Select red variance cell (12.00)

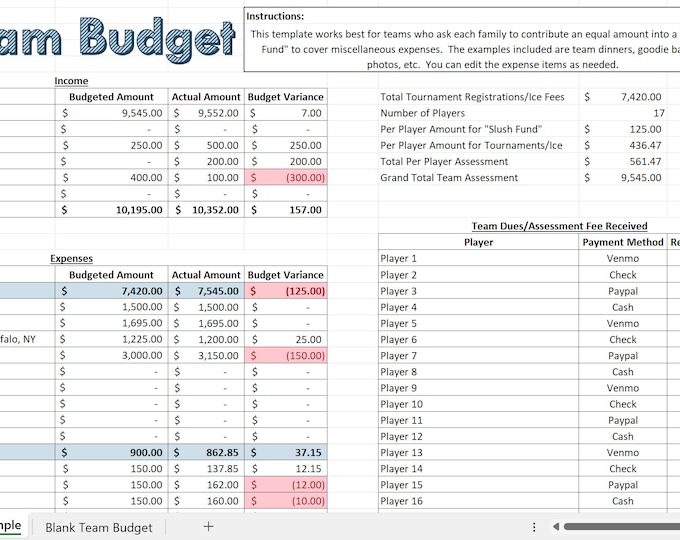pyautogui.click(x=286, y=485)
